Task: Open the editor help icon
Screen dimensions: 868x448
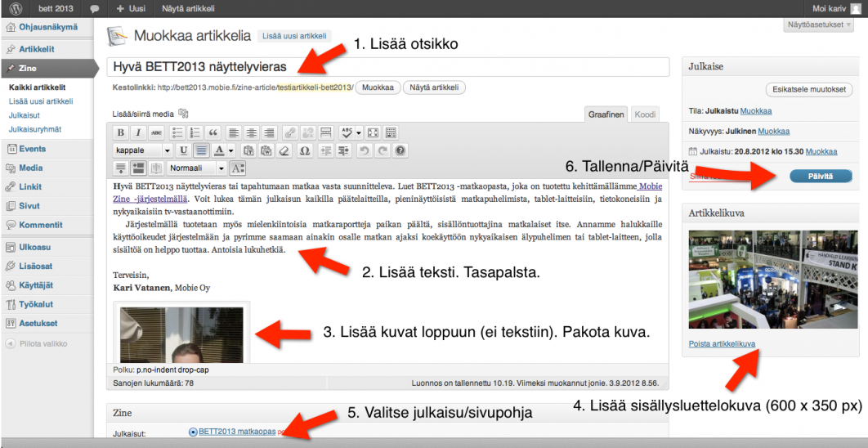Action: pos(400,150)
